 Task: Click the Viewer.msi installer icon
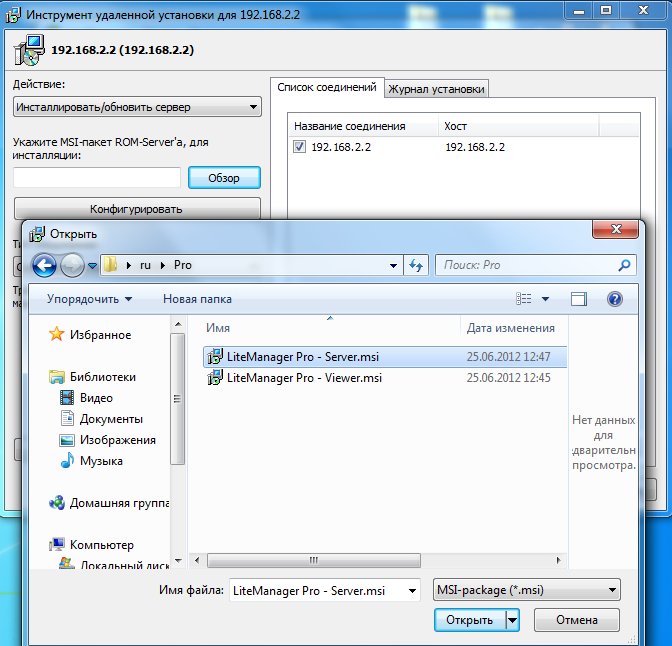215,377
